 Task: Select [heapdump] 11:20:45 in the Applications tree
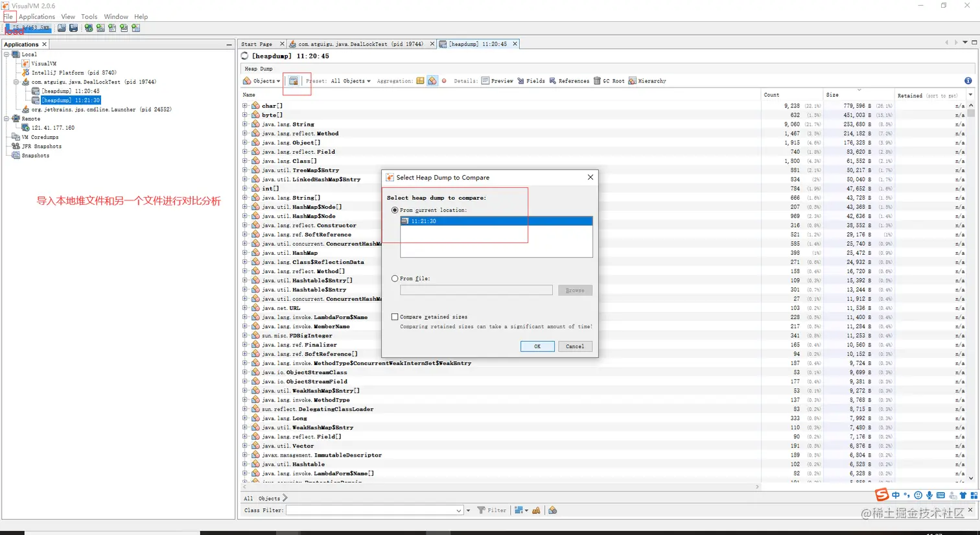tap(71, 91)
